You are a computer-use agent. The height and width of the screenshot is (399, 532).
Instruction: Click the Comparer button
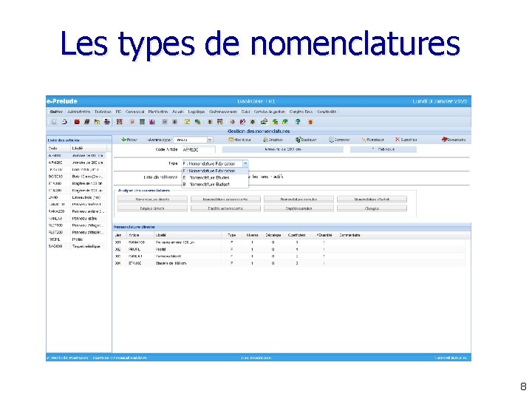point(339,140)
